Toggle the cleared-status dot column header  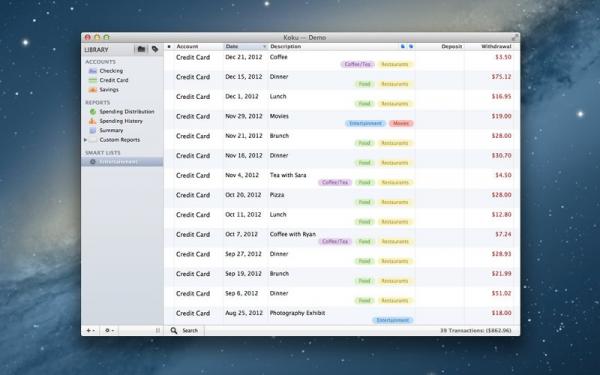169,47
